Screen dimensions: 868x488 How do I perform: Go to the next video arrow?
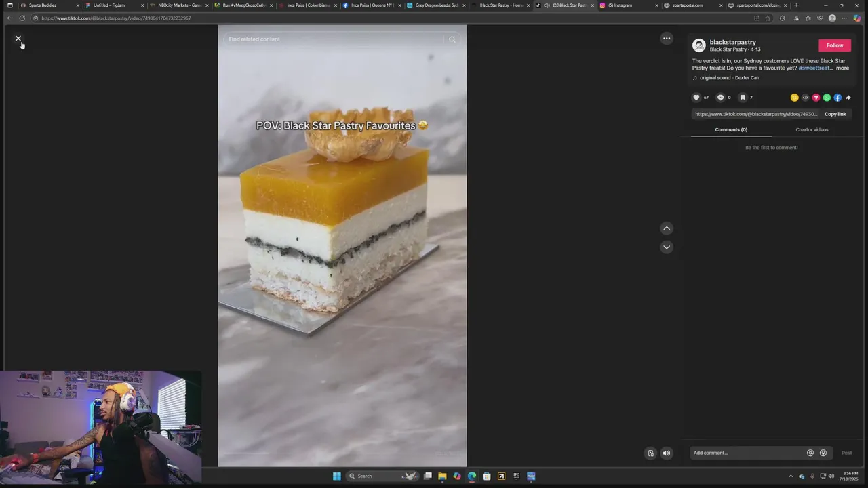pyautogui.click(x=667, y=247)
